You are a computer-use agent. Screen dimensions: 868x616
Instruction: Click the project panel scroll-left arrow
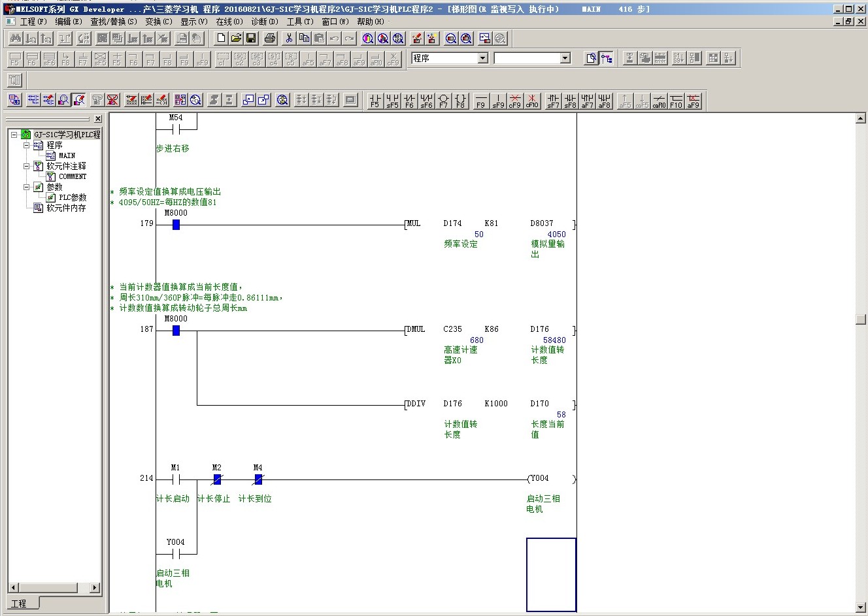click(x=12, y=588)
